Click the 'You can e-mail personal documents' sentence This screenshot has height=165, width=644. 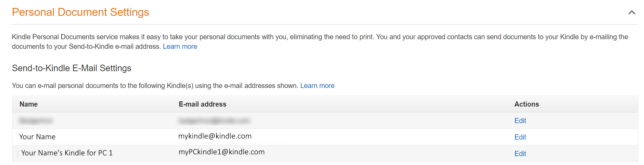tap(155, 86)
